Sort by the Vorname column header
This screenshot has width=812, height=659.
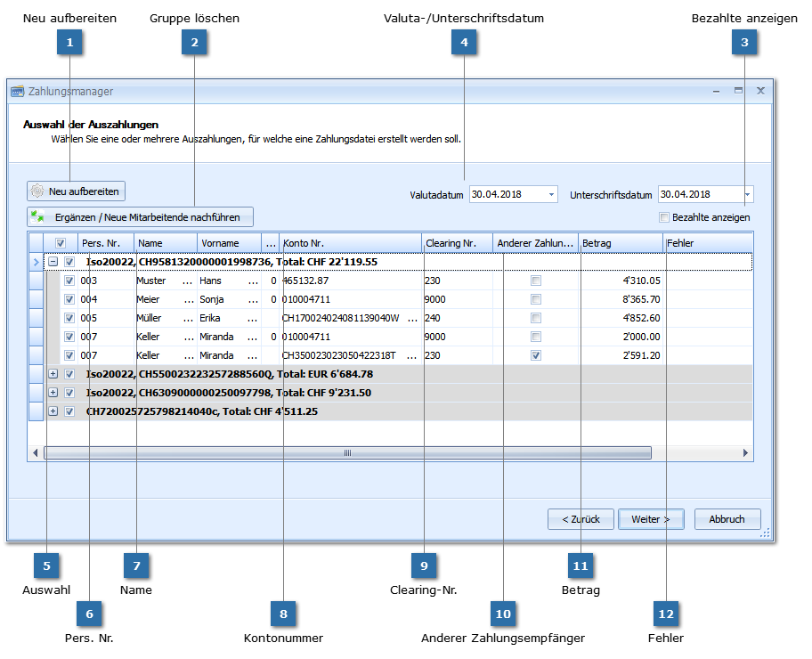tap(228, 243)
